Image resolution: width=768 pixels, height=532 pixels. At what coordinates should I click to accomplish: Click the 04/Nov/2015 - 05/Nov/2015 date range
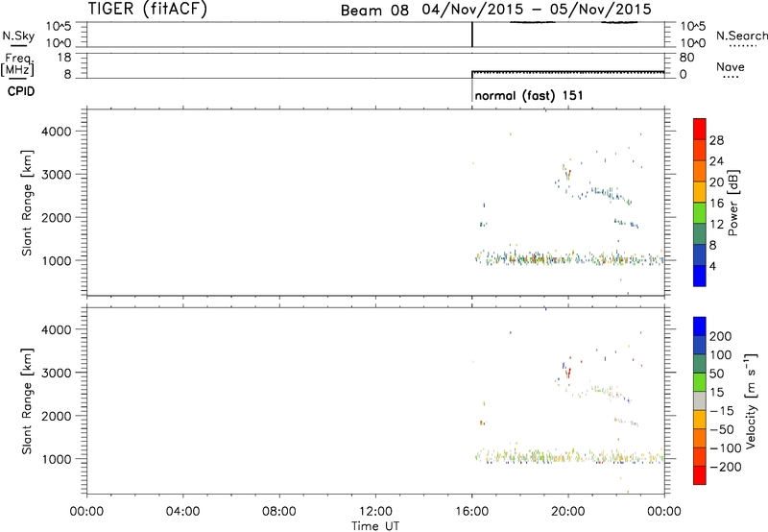[537, 10]
